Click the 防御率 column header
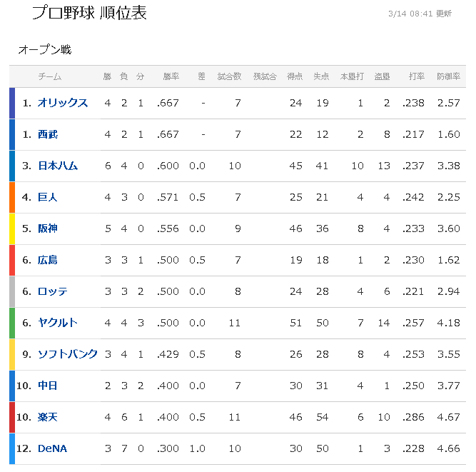 448,76
